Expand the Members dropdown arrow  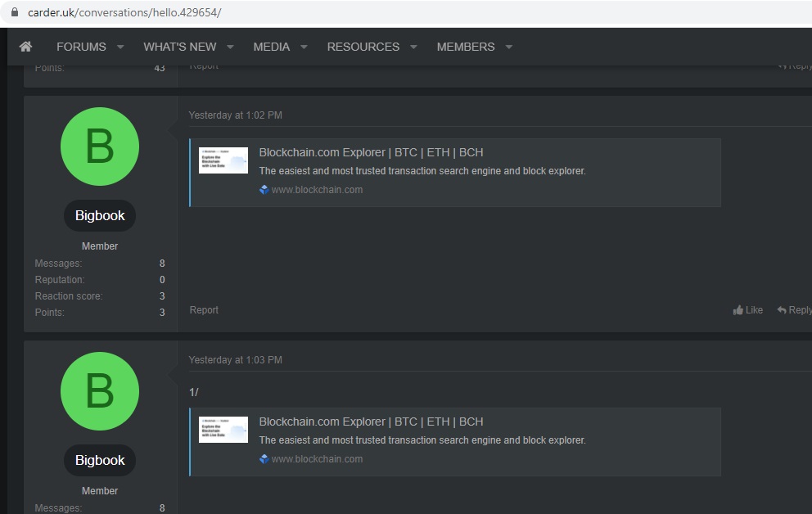pyautogui.click(x=508, y=47)
